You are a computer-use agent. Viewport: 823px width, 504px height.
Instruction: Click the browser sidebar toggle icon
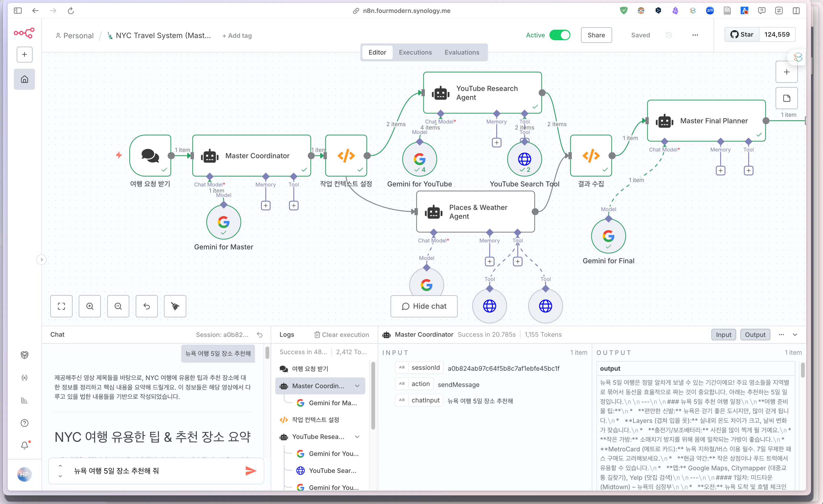18,11
